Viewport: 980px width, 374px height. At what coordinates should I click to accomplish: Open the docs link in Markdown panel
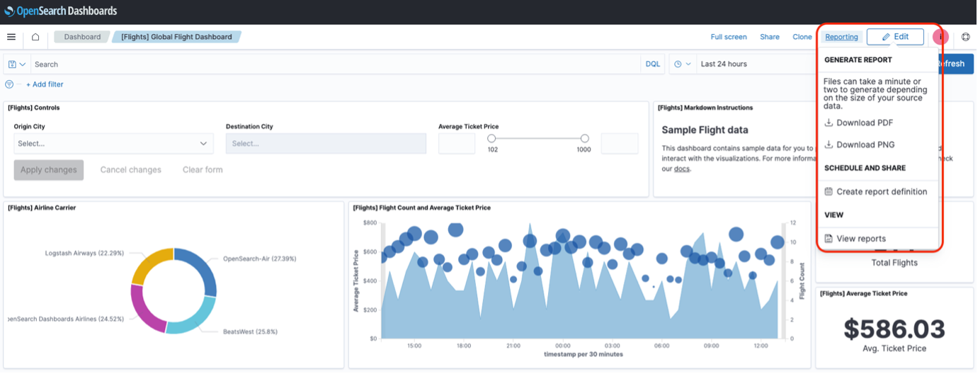[x=681, y=169]
